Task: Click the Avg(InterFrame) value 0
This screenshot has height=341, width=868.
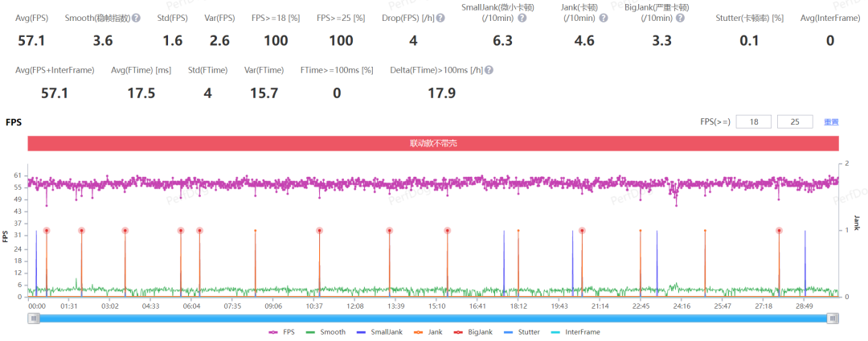Action: [829, 40]
